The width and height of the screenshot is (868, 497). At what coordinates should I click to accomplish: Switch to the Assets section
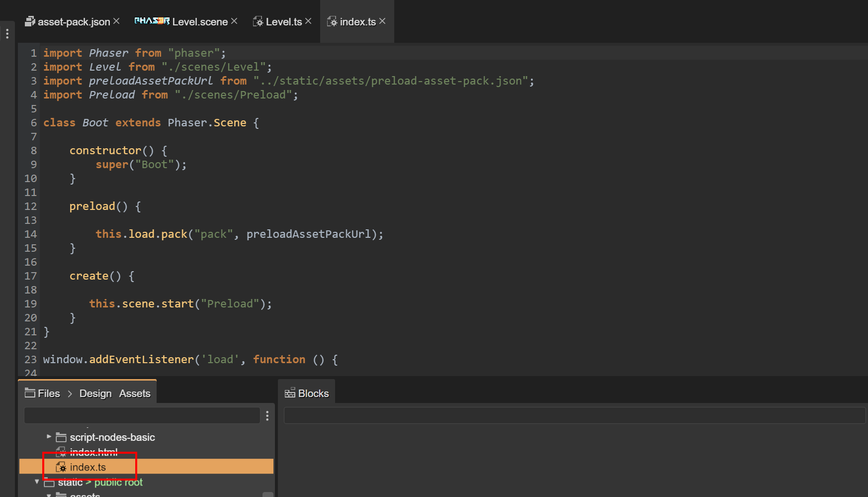pyautogui.click(x=135, y=394)
